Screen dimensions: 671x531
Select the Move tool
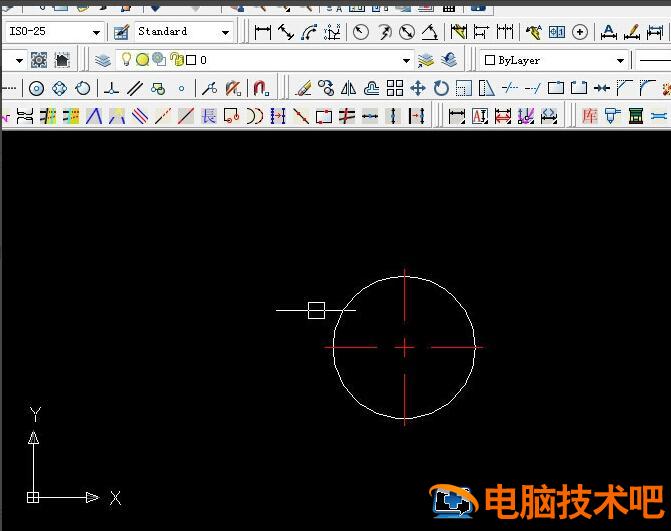[x=418, y=89]
